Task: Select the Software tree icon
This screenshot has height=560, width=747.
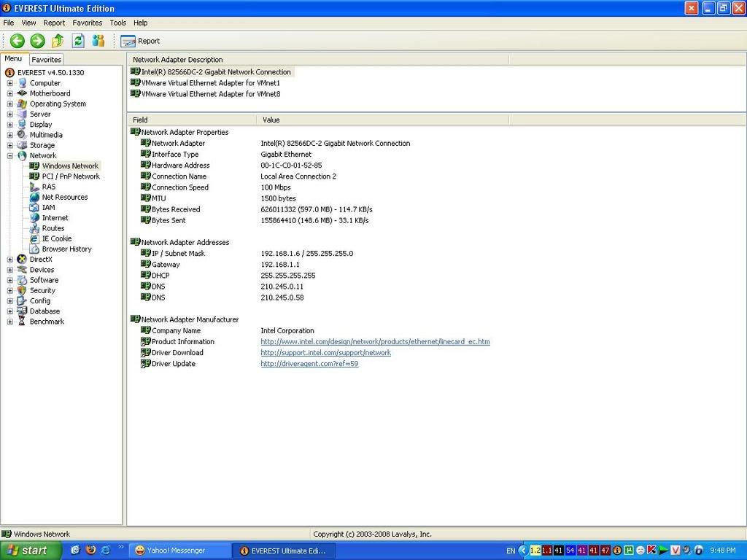Action: coord(22,280)
